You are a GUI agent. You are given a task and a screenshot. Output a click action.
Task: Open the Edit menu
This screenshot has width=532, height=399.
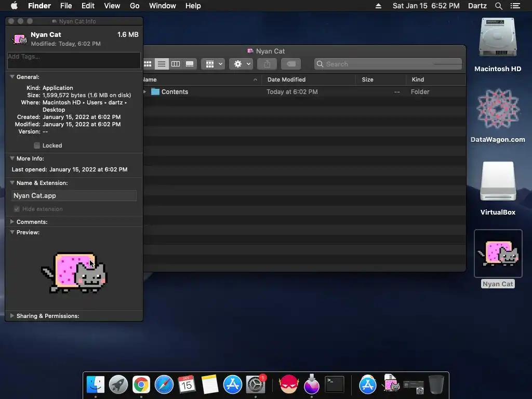point(88,6)
